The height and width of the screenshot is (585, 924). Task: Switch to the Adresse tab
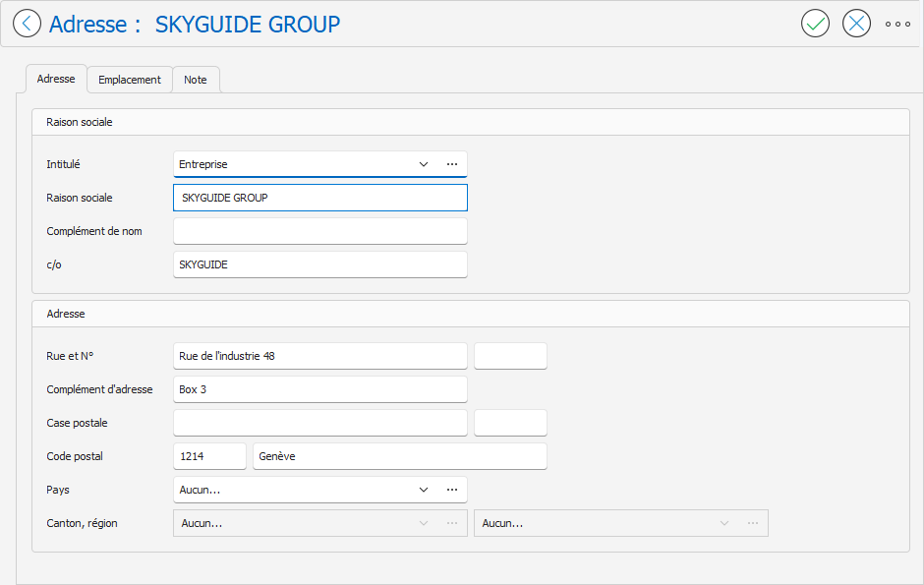(x=56, y=79)
